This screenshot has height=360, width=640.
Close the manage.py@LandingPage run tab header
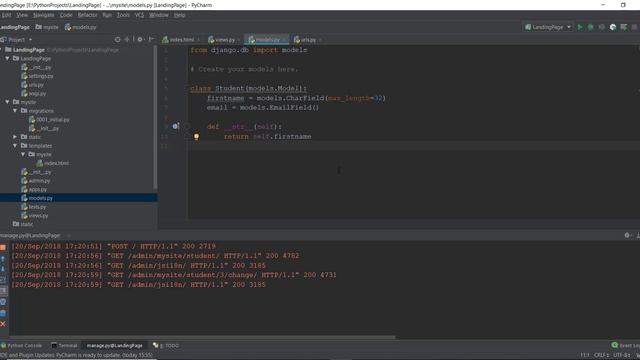point(68,236)
